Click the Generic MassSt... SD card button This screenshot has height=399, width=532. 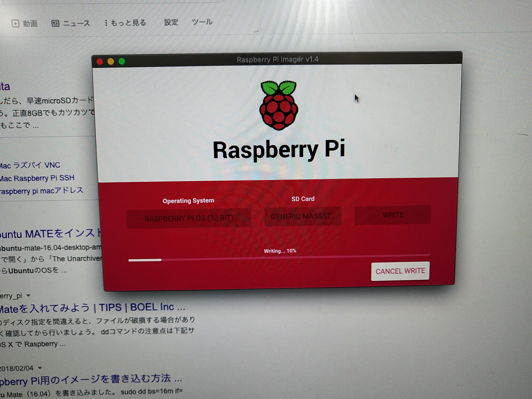pyautogui.click(x=303, y=216)
